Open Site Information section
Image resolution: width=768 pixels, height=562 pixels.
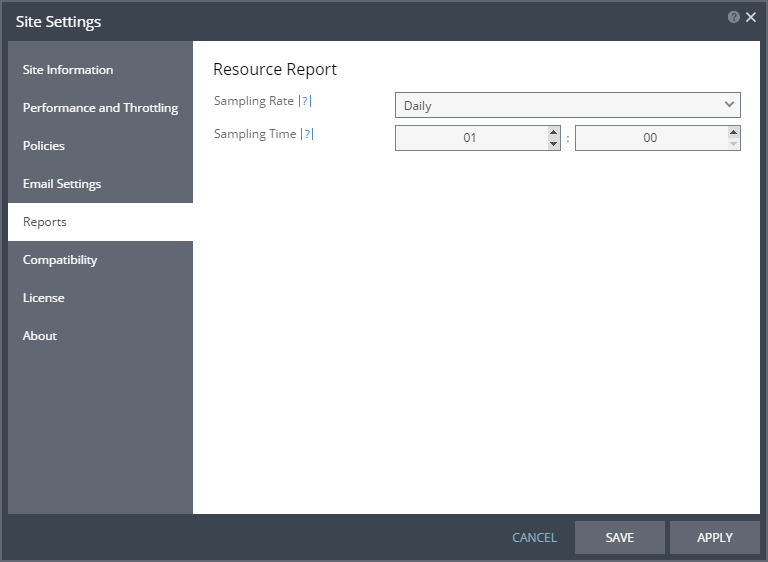coord(100,70)
